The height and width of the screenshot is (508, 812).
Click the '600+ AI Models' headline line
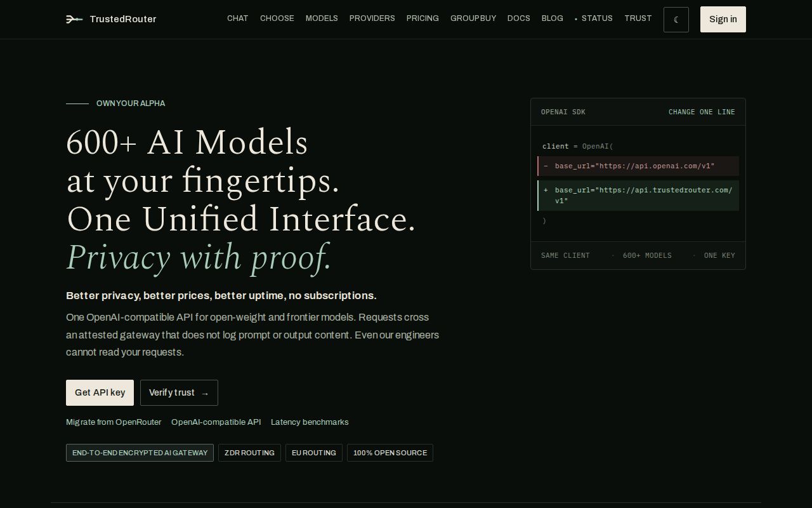click(187, 142)
